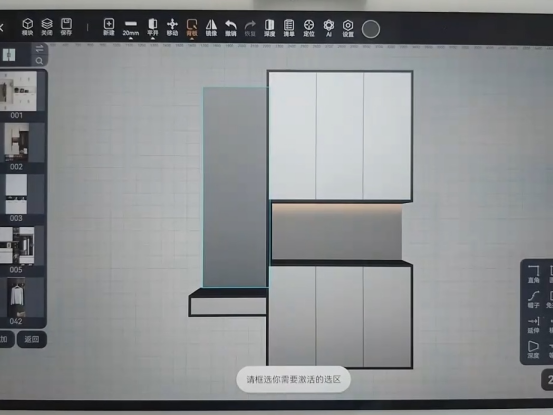Click the swap arrows icon in left panel
This screenshot has height=415, width=553.
(x=39, y=48)
